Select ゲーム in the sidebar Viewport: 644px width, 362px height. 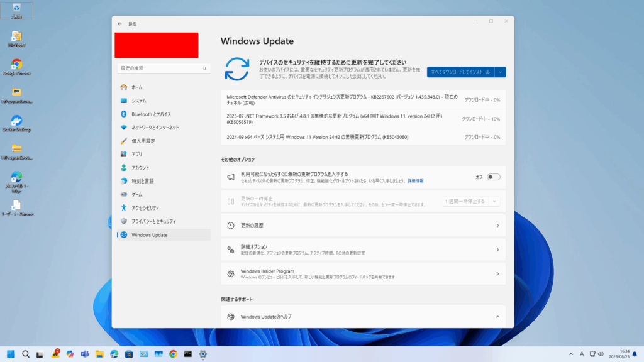click(x=164, y=195)
